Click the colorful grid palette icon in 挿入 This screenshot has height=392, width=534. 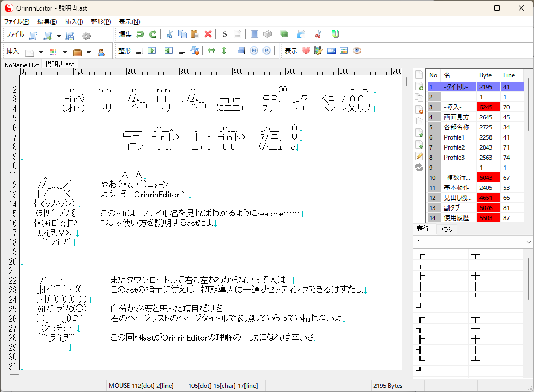[x=53, y=52]
